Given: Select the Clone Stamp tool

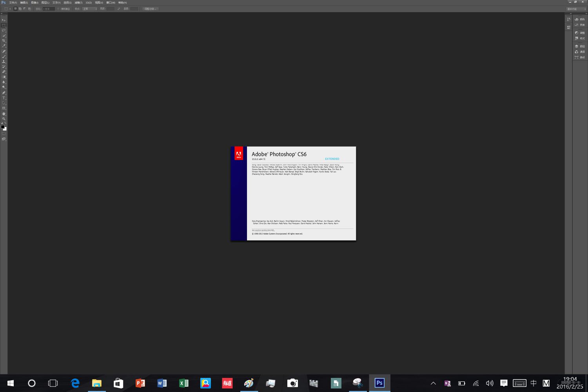Looking at the screenshot, I should pos(4,62).
